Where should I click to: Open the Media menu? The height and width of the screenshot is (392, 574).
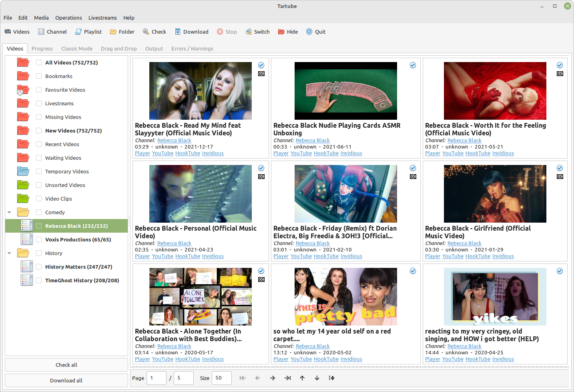pyautogui.click(x=41, y=18)
